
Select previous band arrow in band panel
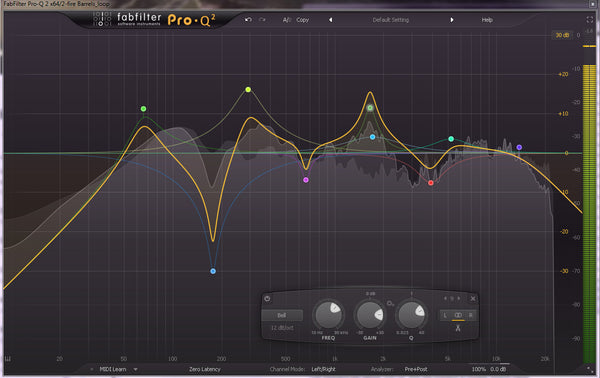point(445,298)
